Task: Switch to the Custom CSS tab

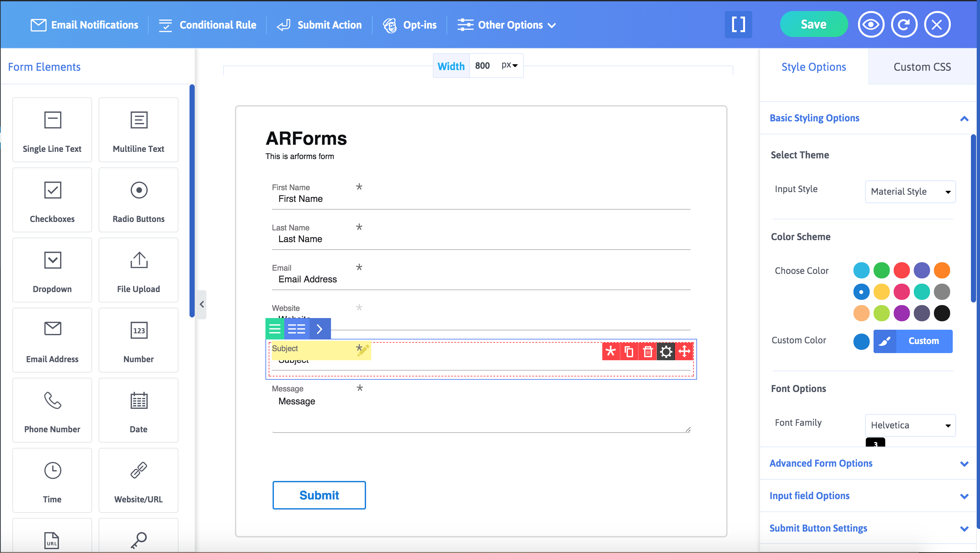Action: pos(922,67)
